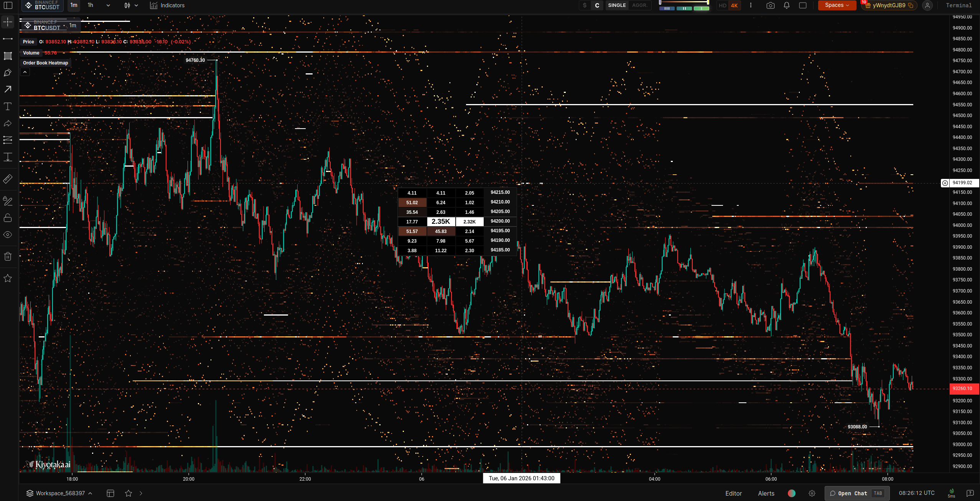
Task: Open the alerts bell icon
Action: click(x=786, y=5)
